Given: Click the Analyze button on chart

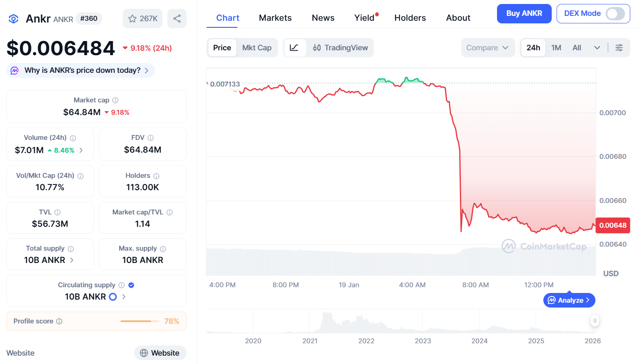Looking at the screenshot, I should click(569, 300).
